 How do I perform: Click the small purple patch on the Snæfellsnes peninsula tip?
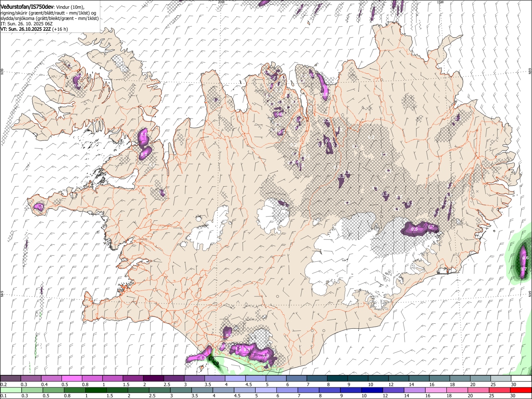pos(39,207)
